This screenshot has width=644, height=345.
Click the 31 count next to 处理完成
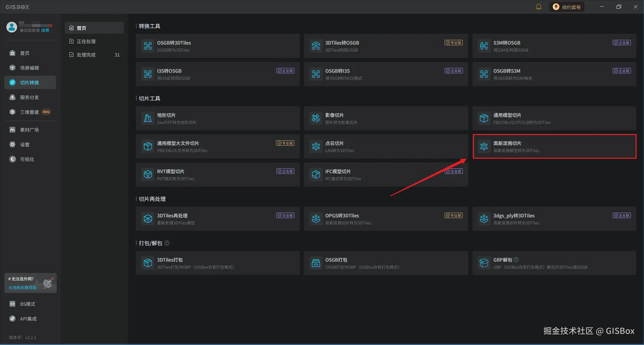pyautogui.click(x=117, y=55)
